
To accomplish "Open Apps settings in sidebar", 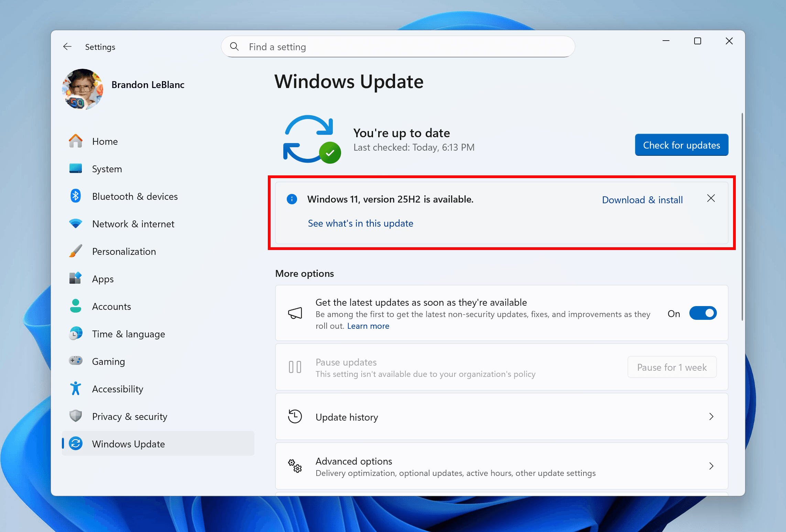I will coord(102,279).
